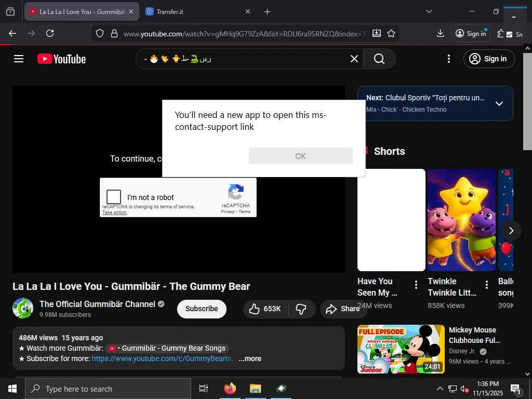Open Firefox from the taskbar
Image resolution: width=532 pixels, height=399 pixels.
tap(230, 389)
